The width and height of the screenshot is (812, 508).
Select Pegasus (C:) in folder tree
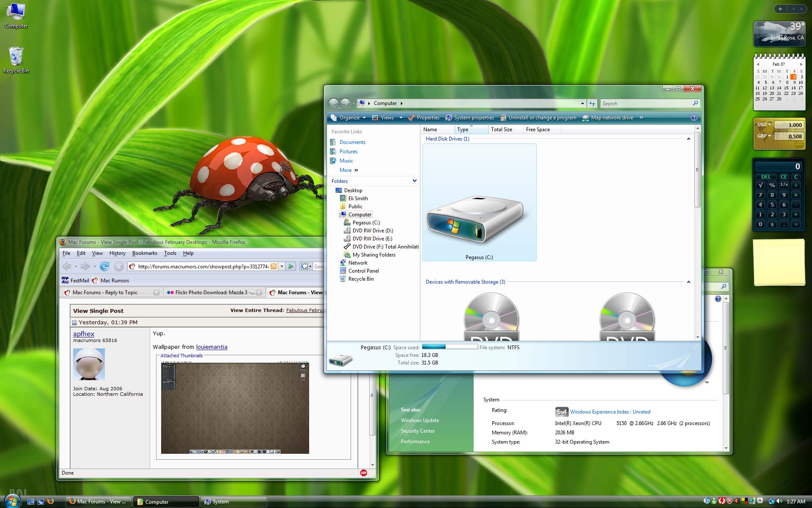pyautogui.click(x=366, y=223)
